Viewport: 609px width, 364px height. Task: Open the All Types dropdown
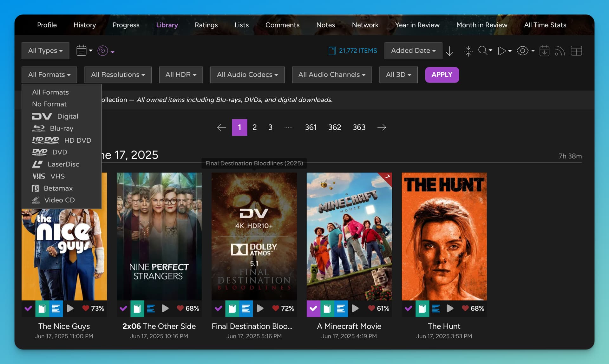(45, 51)
